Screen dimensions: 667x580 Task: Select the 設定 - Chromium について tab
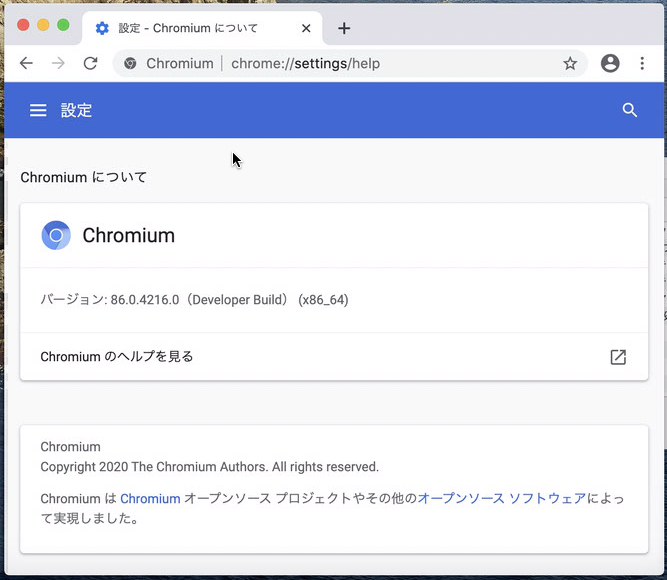pos(190,28)
